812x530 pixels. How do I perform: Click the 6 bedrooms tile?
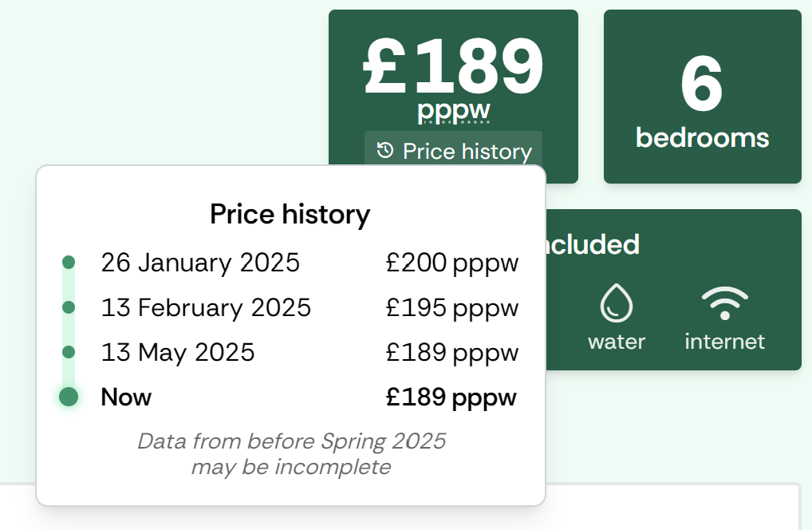click(x=702, y=97)
